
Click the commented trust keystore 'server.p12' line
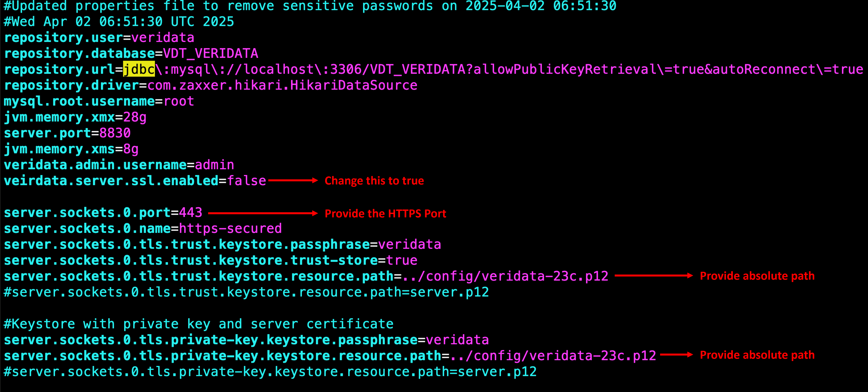(x=246, y=292)
